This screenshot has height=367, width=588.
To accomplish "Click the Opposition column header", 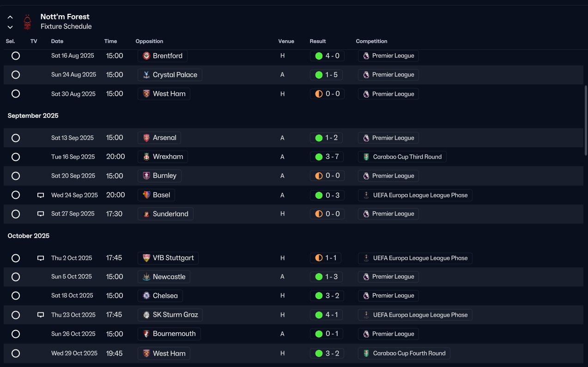I will (149, 41).
